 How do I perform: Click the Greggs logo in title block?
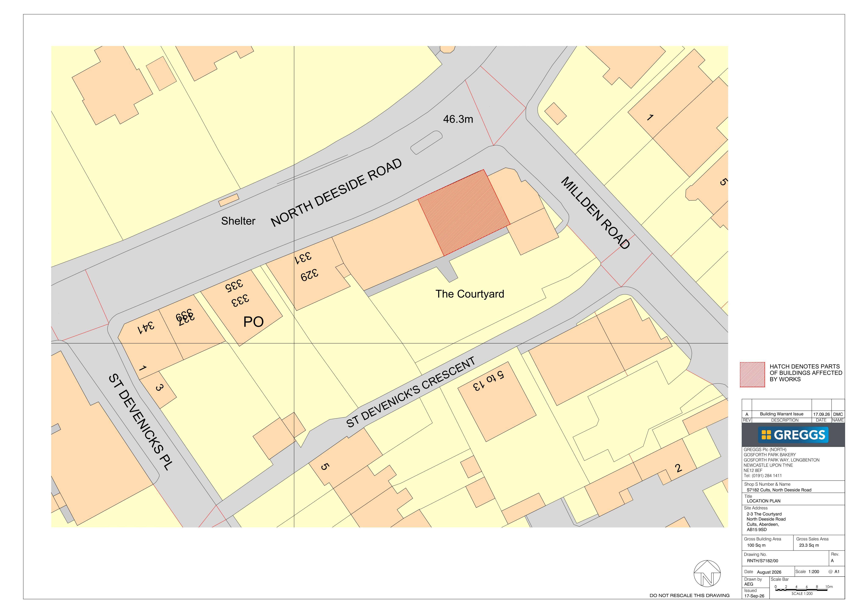793,435
